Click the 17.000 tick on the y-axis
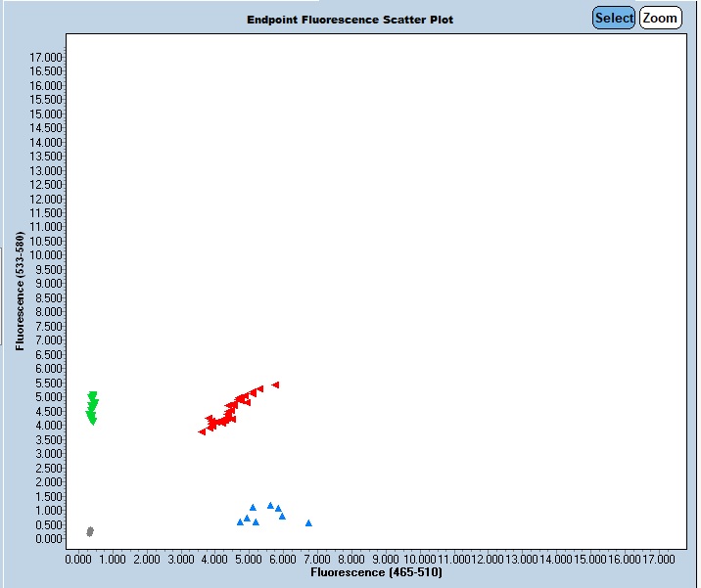 pyautogui.click(x=47, y=58)
